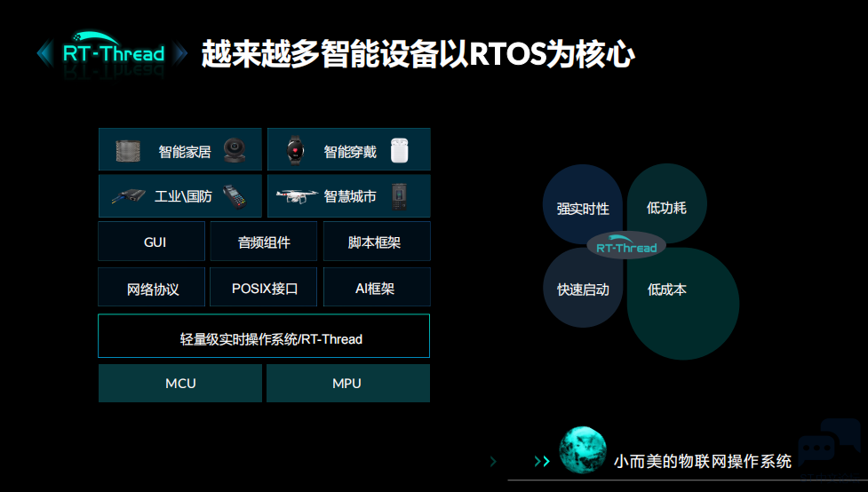Click the 低功耗 circle
868x492 pixels.
pos(667,203)
